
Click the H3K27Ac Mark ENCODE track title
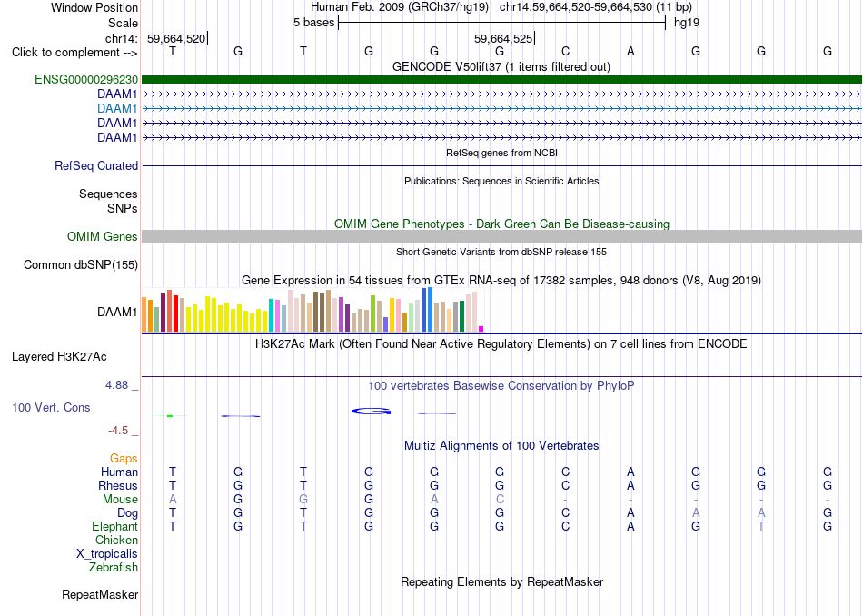point(501,344)
